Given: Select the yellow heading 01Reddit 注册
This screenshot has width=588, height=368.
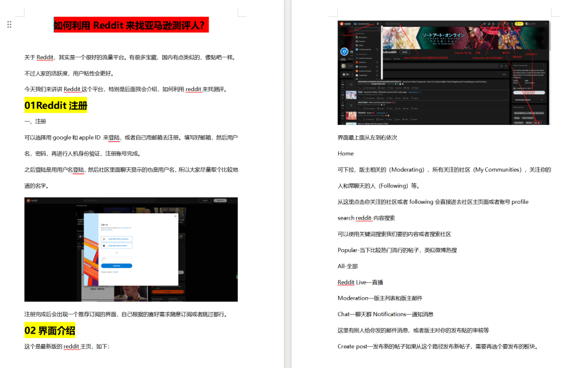Looking at the screenshot, I should [x=56, y=106].
